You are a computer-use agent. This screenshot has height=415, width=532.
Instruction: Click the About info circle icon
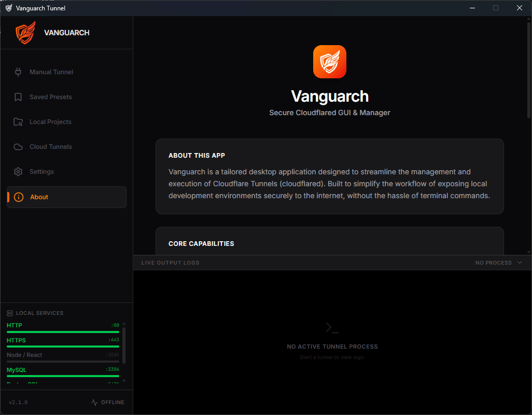[19, 197]
